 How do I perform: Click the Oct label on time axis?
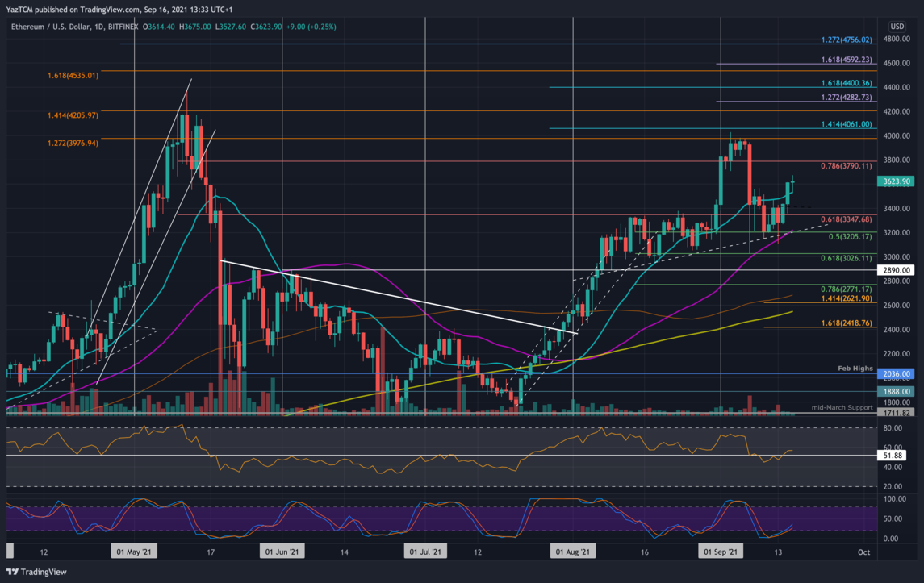[x=863, y=552]
